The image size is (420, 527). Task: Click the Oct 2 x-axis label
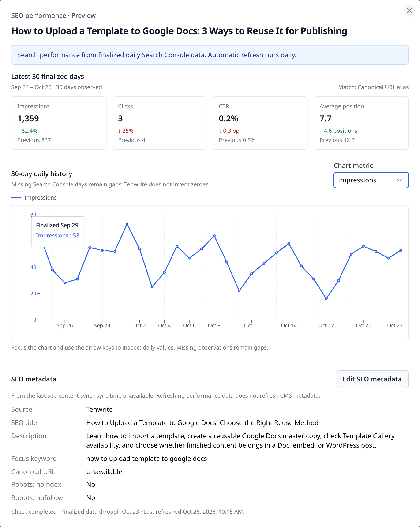click(139, 325)
